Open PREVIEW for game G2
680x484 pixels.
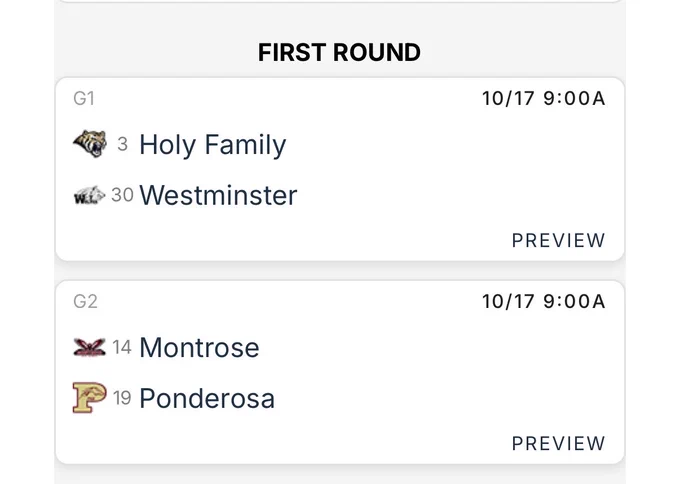coord(558,443)
